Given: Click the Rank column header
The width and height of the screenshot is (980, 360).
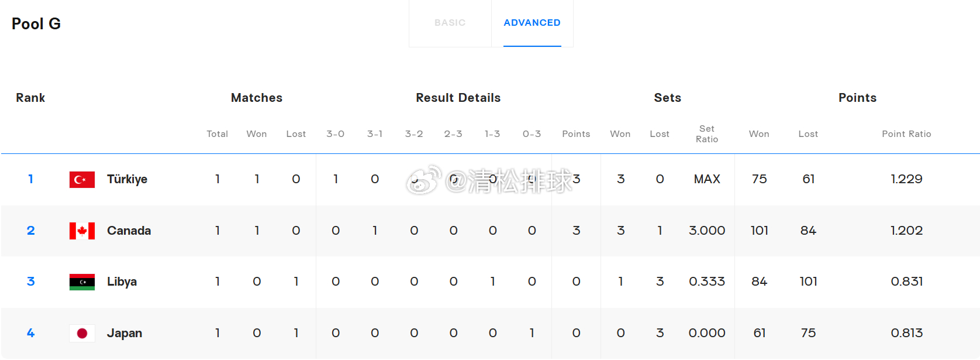Looking at the screenshot, I should pos(30,98).
